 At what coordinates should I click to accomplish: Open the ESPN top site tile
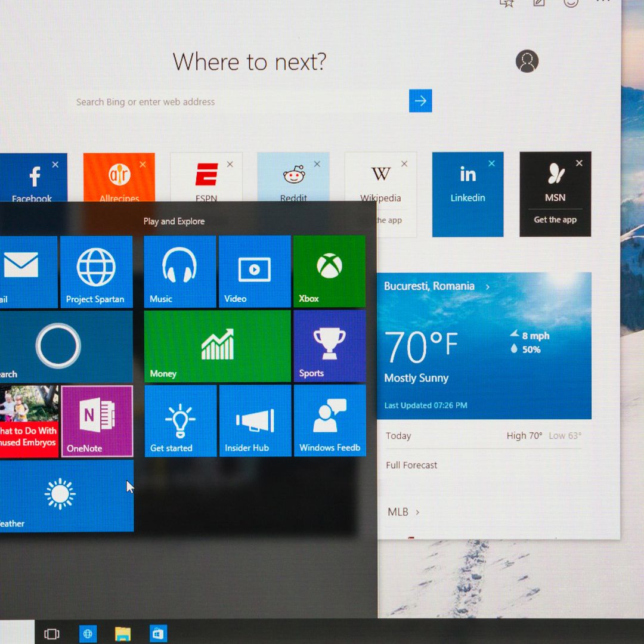(x=206, y=177)
